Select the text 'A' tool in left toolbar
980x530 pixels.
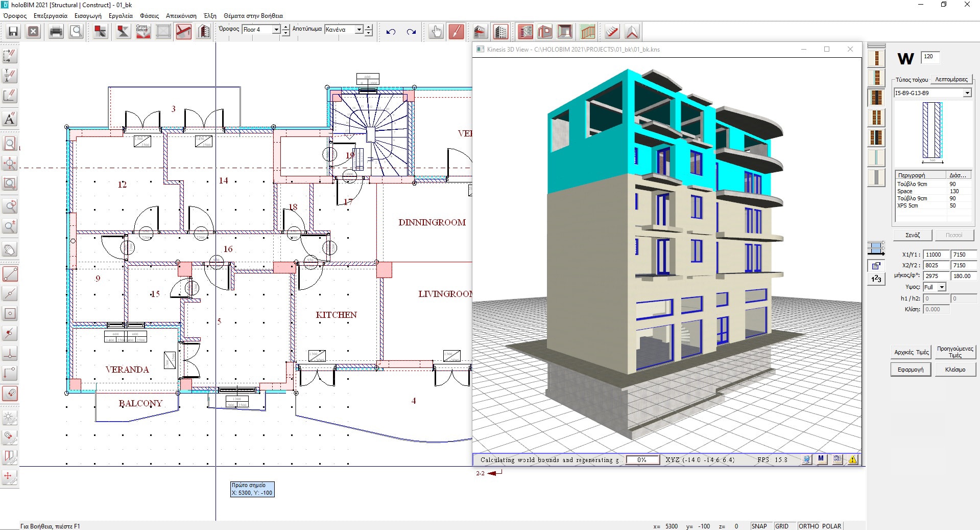click(x=10, y=119)
